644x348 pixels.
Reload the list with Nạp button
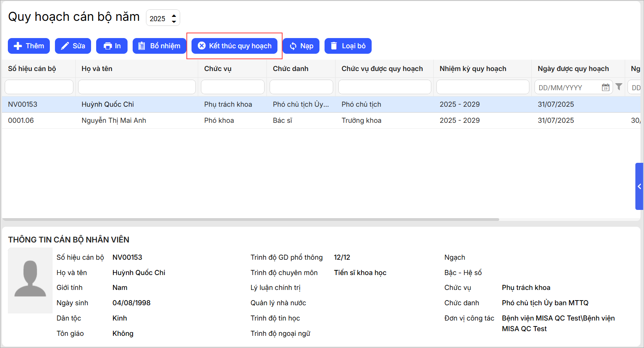coord(301,46)
